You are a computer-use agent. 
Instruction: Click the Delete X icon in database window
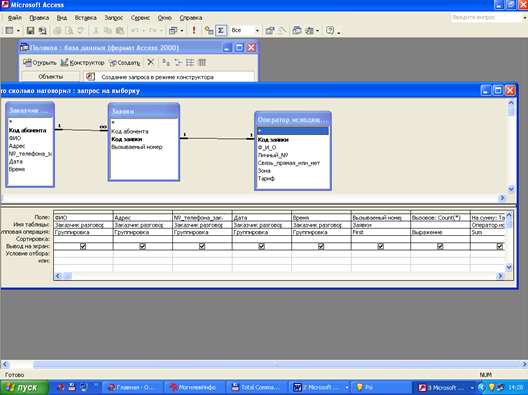pyautogui.click(x=151, y=62)
